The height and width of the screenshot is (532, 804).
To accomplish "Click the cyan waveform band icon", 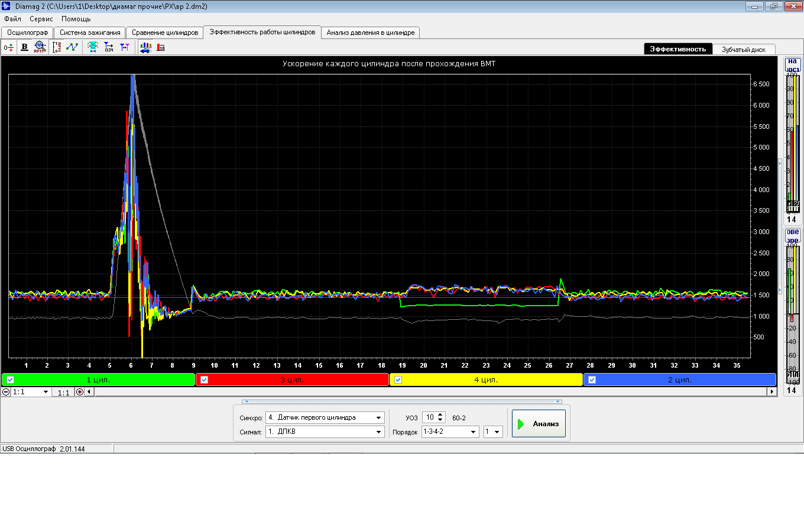I will (93, 47).
